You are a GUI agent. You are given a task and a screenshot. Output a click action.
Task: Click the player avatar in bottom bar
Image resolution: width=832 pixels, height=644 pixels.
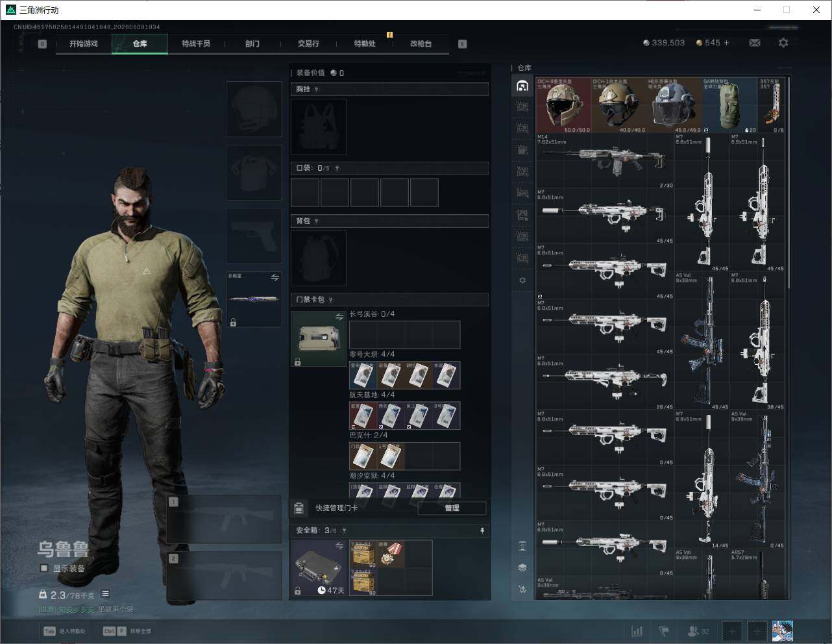782,631
